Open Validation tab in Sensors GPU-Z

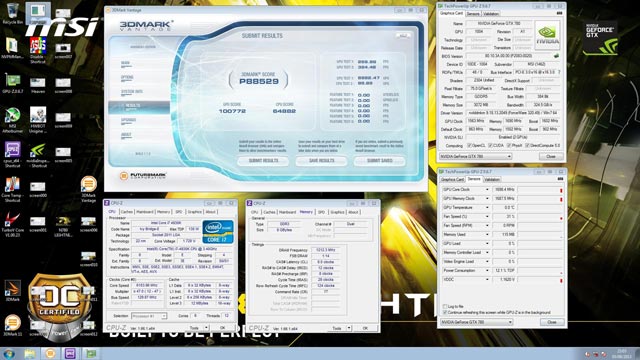pyautogui.click(x=492, y=179)
